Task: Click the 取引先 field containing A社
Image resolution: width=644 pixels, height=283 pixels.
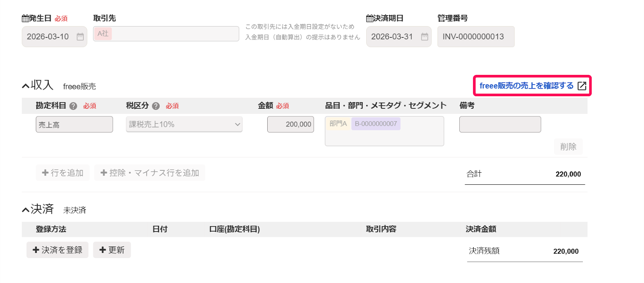Action: 166,34
